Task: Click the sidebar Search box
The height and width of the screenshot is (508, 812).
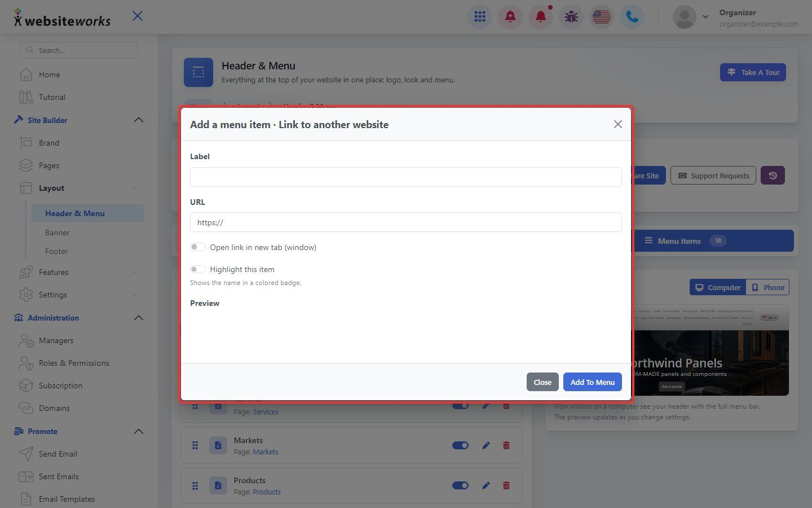Action: click(79, 50)
